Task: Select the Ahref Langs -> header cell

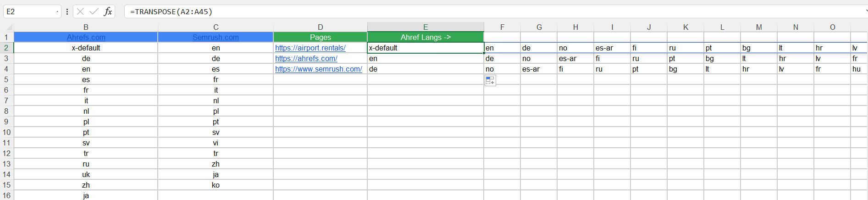Action: pos(426,37)
